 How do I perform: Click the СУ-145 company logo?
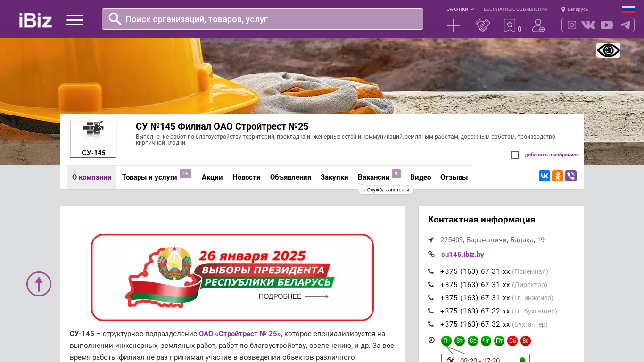coord(93,140)
